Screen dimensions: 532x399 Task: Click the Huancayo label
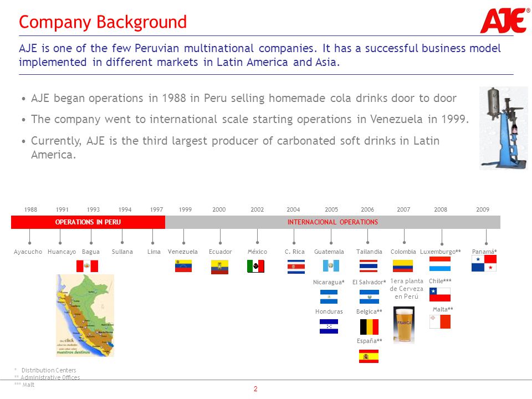[62, 252]
